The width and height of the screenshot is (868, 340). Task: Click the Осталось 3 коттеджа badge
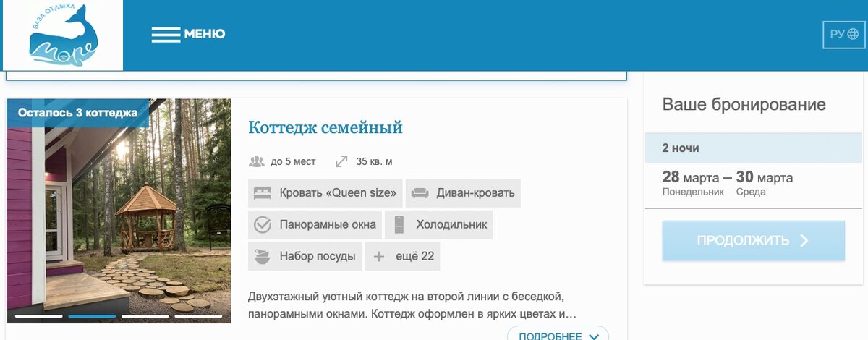coord(77,113)
